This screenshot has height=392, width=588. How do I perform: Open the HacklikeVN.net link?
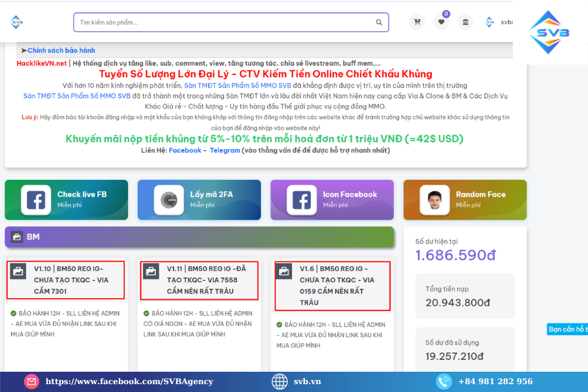tap(42, 63)
